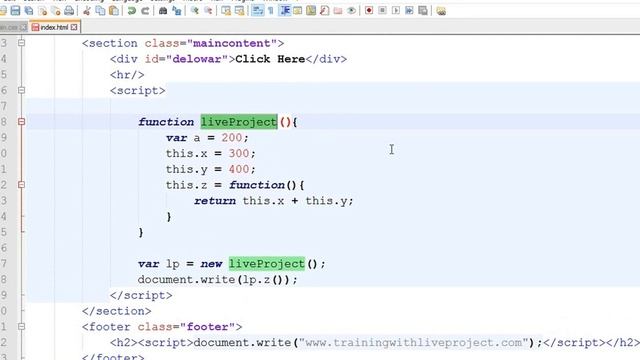
Task: Toggle synchronized horizontal scrolling icon
Action: pos(240,11)
